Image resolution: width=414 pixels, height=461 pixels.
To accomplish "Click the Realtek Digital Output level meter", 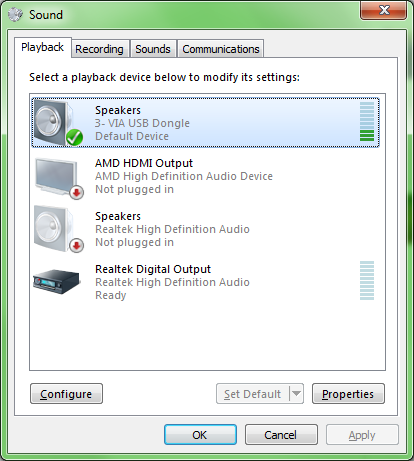I will pyautogui.click(x=367, y=281).
